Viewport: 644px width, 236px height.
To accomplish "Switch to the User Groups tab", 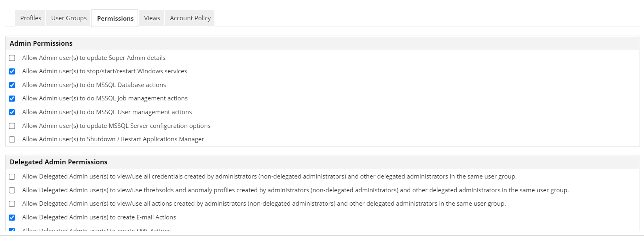I will click(x=69, y=18).
